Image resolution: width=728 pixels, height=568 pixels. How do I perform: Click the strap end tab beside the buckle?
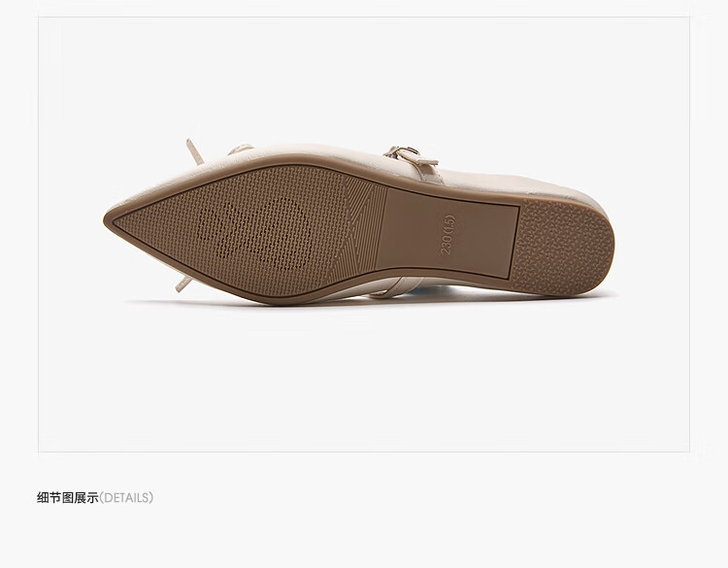[425, 159]
